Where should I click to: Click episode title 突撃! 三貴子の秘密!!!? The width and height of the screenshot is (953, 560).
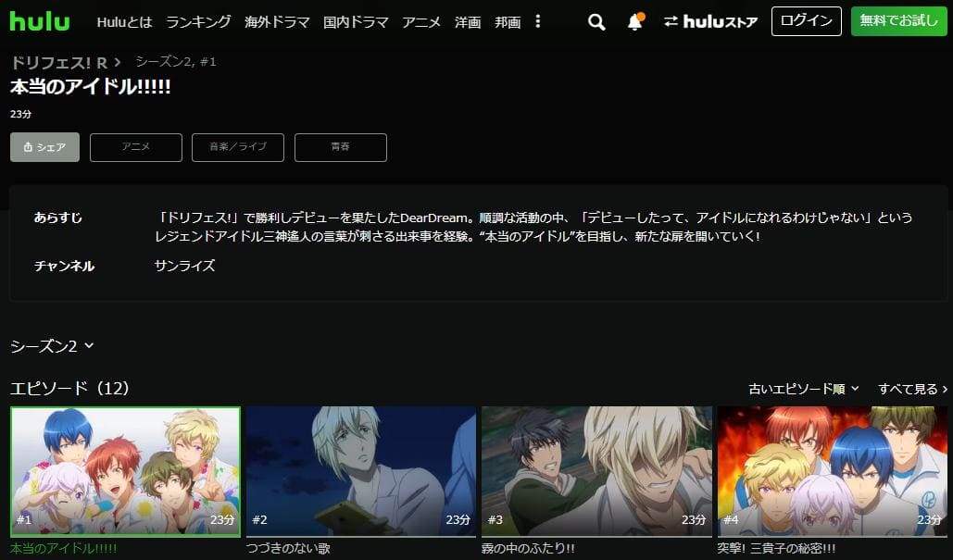coord(776,549)
